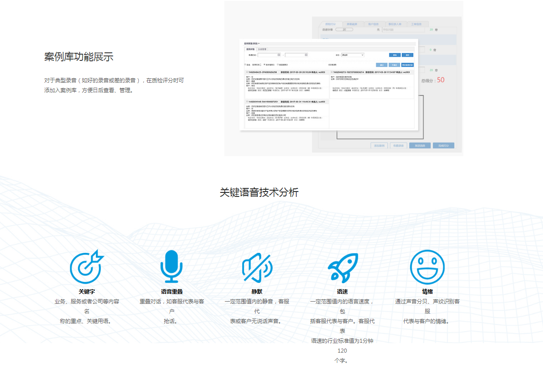Select the 质检打分 tab in the background panel
543x392 pixels.
click(330, 24)
